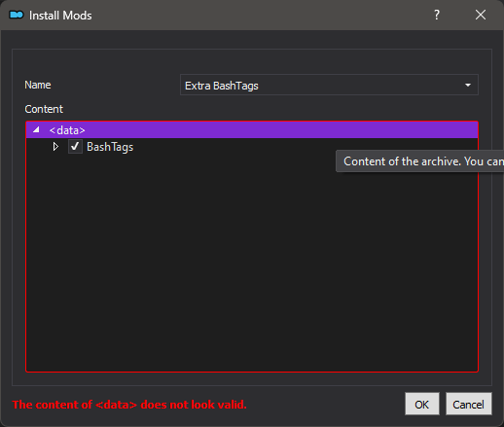Click the red invalid content warning message
The width and height of the screenshot is (504, 427).
point(129,405)
